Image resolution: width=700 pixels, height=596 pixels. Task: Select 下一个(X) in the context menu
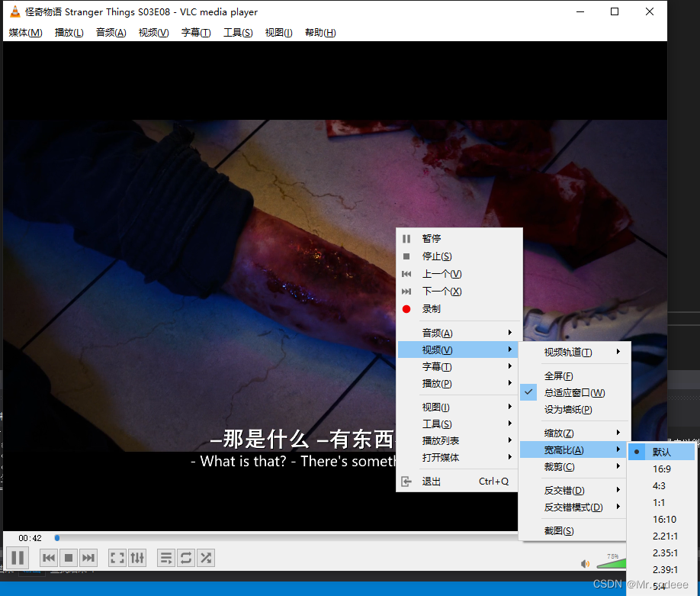point(459,292)
